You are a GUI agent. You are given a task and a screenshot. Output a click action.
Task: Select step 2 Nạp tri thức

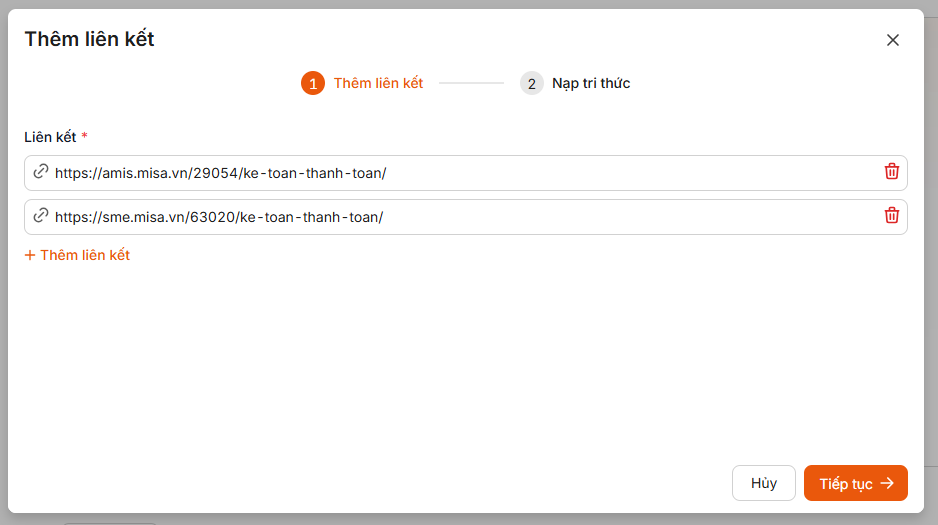(x=575, y=83)
